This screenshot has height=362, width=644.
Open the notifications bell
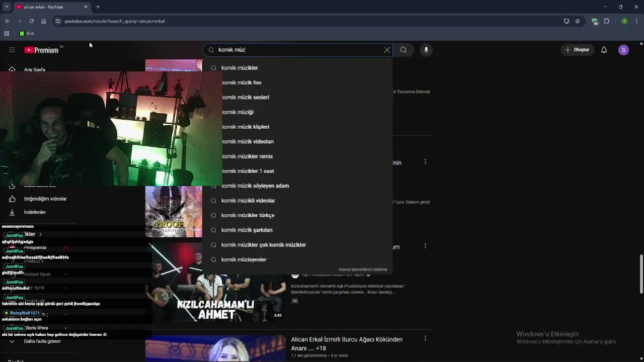point(604,50)
